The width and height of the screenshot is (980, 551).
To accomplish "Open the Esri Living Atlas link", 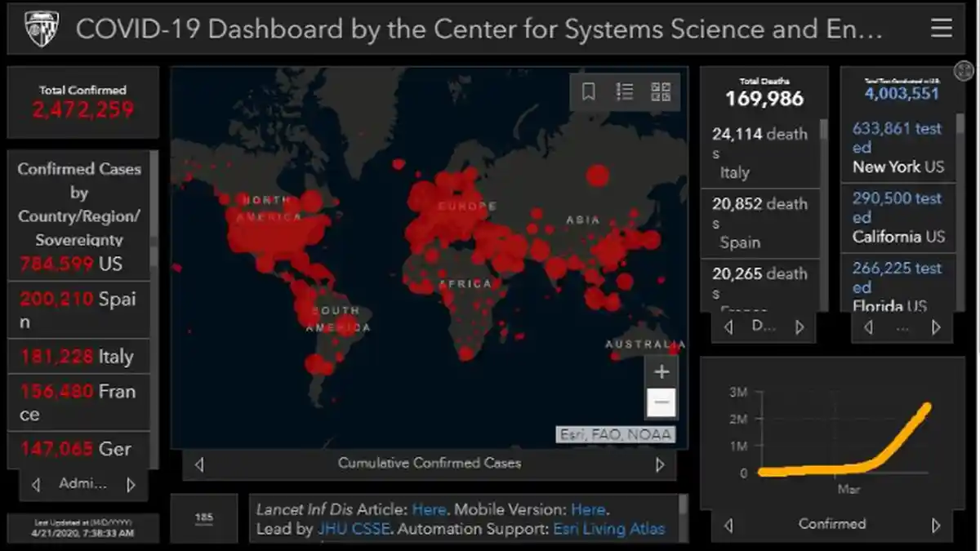I will coord(609,529).
